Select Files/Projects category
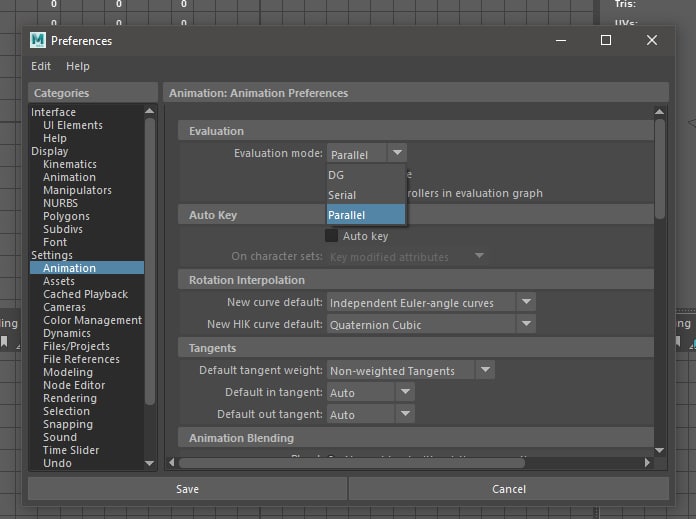 pos(76,346)
